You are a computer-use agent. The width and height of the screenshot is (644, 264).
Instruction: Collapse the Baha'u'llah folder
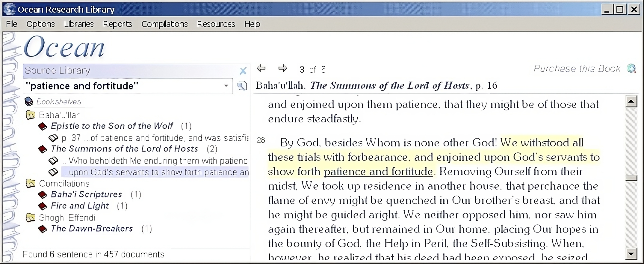[x=31, y=115]
